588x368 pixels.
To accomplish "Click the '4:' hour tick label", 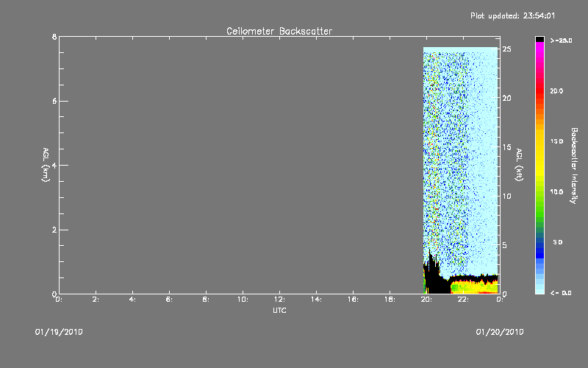I will tap(132, 300).
